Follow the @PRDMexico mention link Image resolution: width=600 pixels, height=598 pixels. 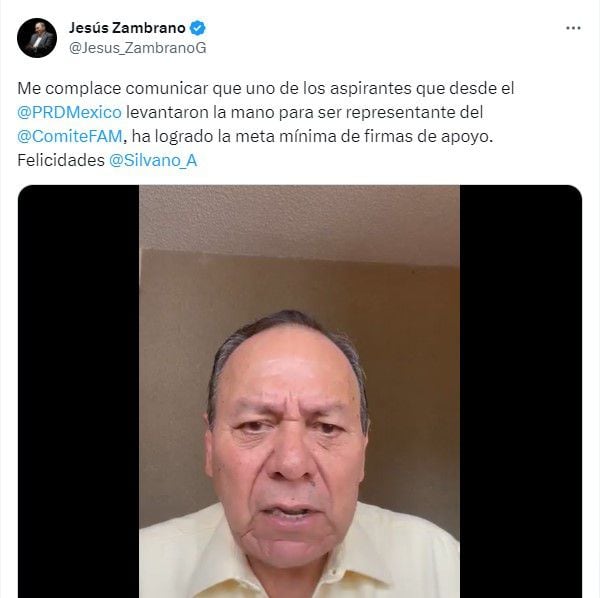(69, 112)
